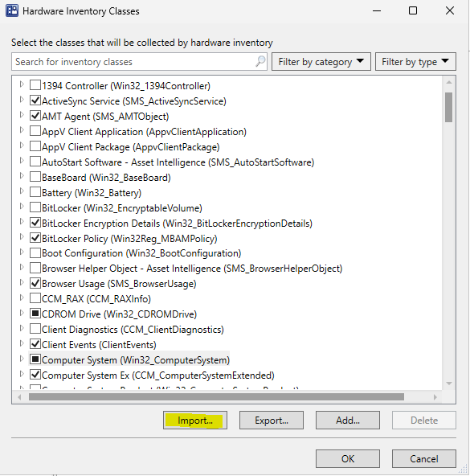Select CCM_RAX (CCM_RAXInfo) row text

[96, 299]
